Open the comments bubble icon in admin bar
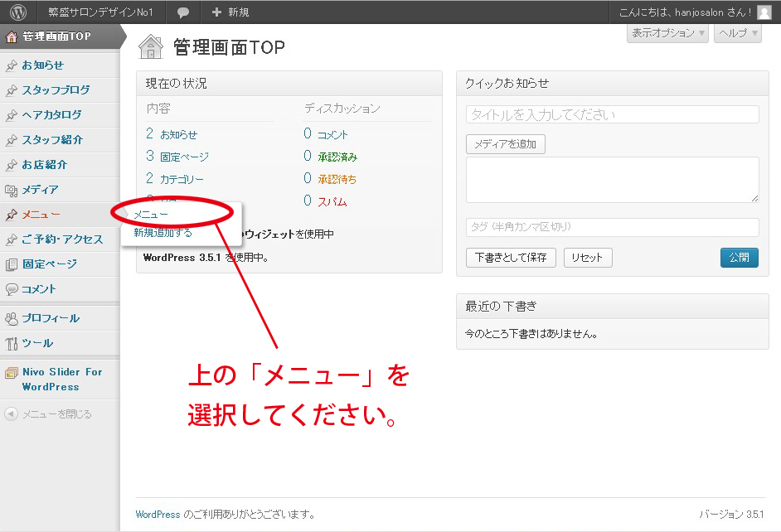The width and height of the screenshot is (781, 532). 183,12
